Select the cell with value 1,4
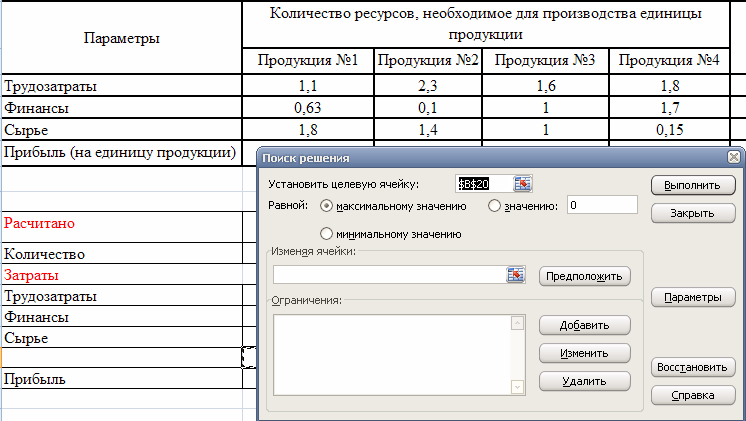This screenshot has height=421, width=746. [428, 129]
